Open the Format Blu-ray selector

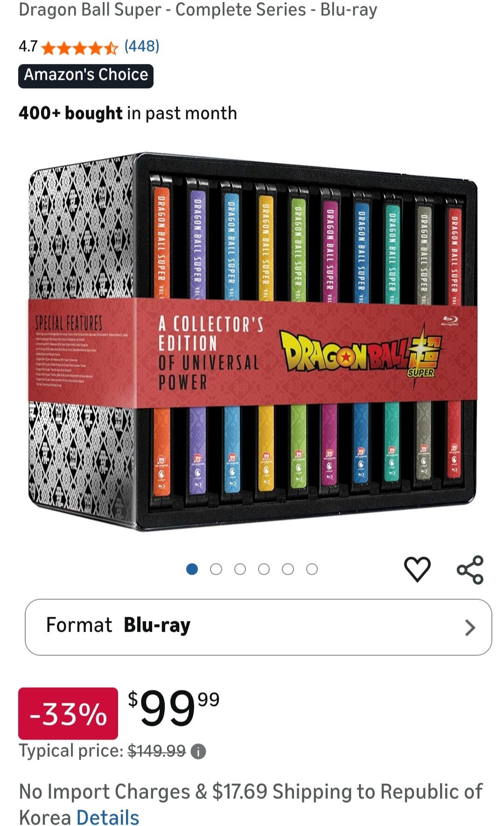258,627
